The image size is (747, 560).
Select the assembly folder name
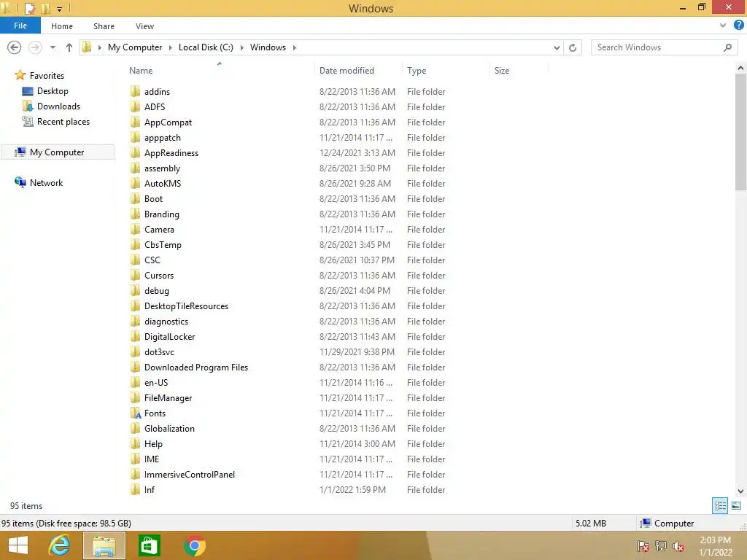pyautogui.click(x=162, y=168)
